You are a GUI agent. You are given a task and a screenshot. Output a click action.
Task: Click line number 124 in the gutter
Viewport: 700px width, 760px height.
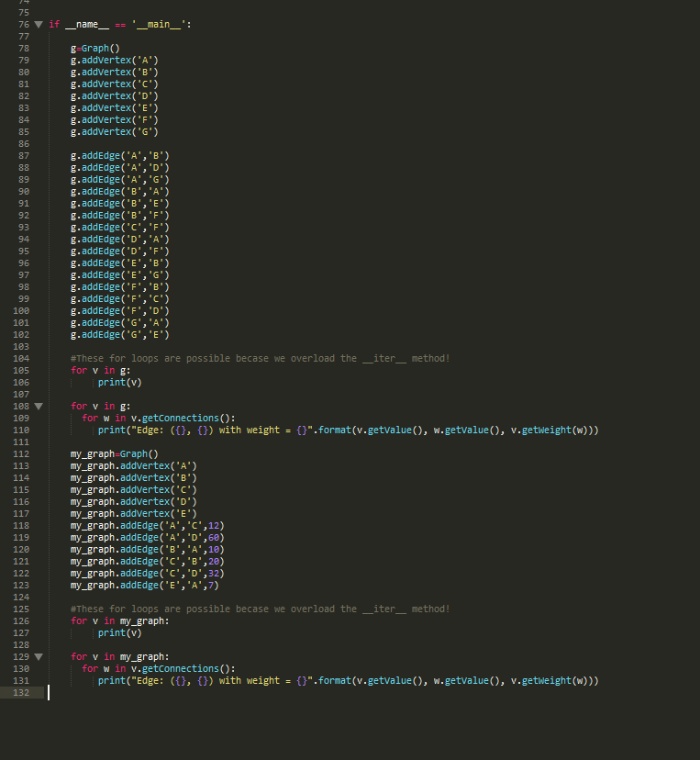[21, 598]
